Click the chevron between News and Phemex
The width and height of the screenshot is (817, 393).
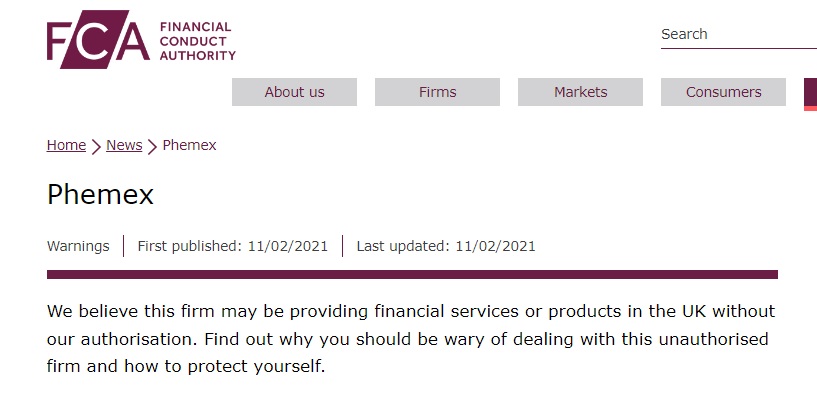pyautogui.click(x=152, y=146)
